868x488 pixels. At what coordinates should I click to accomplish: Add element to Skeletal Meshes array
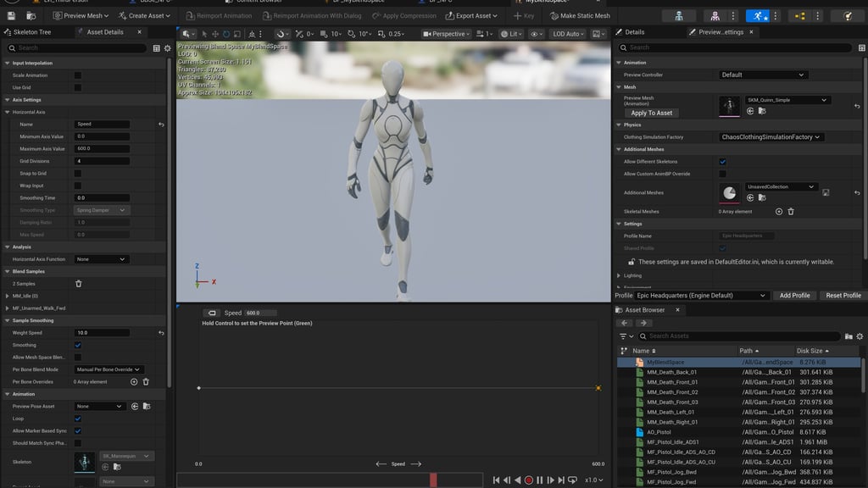pos(779,211)
